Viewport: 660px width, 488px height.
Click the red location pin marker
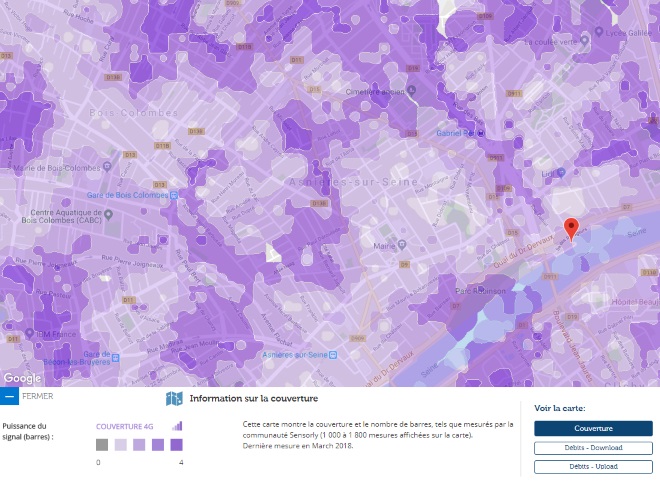[x=571, y=229]
